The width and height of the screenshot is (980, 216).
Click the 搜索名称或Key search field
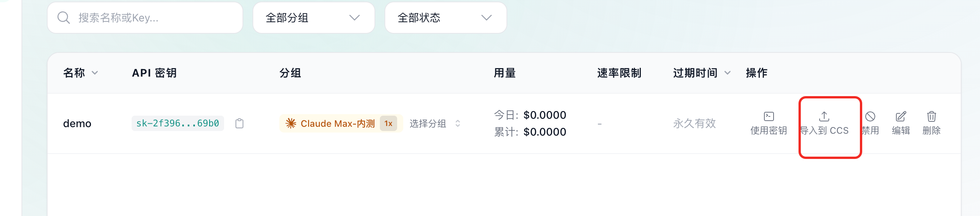point(153,18)
